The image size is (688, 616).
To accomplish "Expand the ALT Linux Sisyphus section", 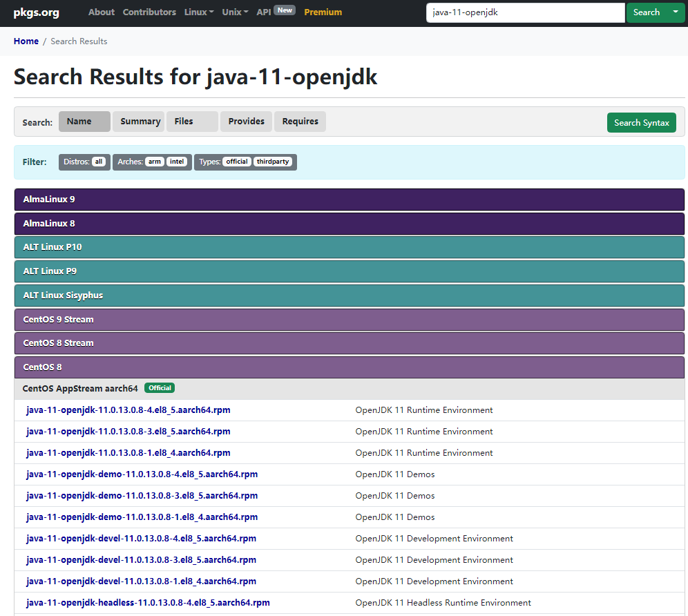I will (x=350, y=296).
